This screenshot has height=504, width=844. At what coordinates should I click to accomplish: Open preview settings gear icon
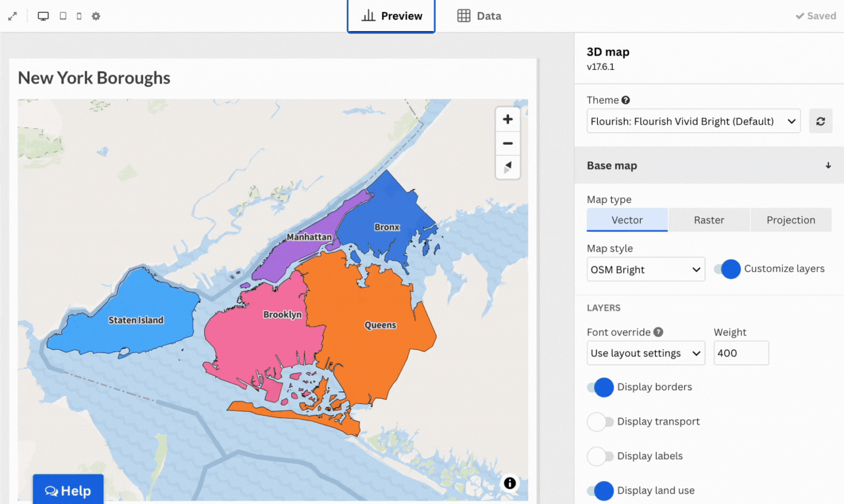(96, 16)
